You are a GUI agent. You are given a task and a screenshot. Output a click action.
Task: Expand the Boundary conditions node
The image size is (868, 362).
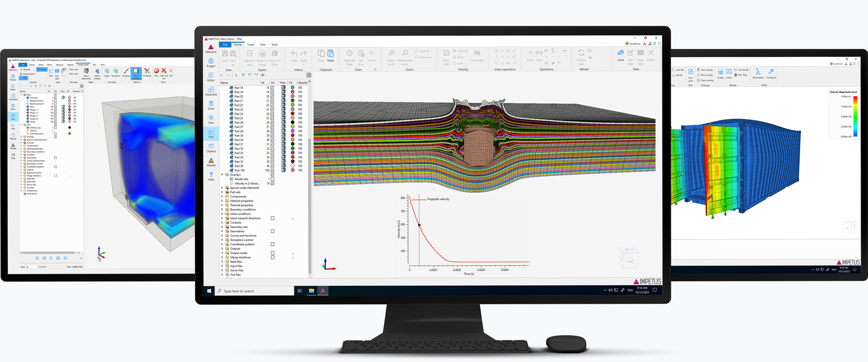(222, 209)
